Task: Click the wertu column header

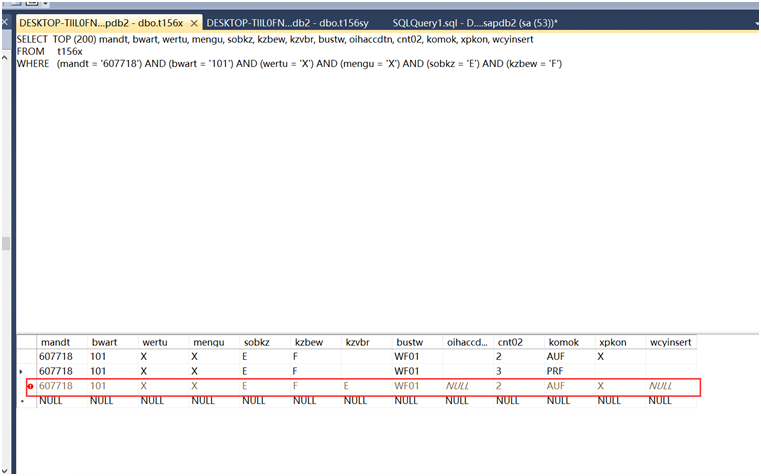Action: (x=164, y=342)
